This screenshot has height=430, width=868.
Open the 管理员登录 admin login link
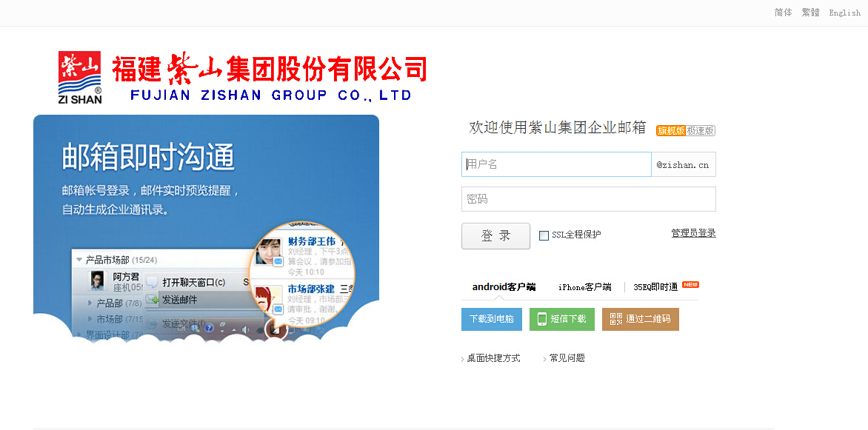click(693, 233)
